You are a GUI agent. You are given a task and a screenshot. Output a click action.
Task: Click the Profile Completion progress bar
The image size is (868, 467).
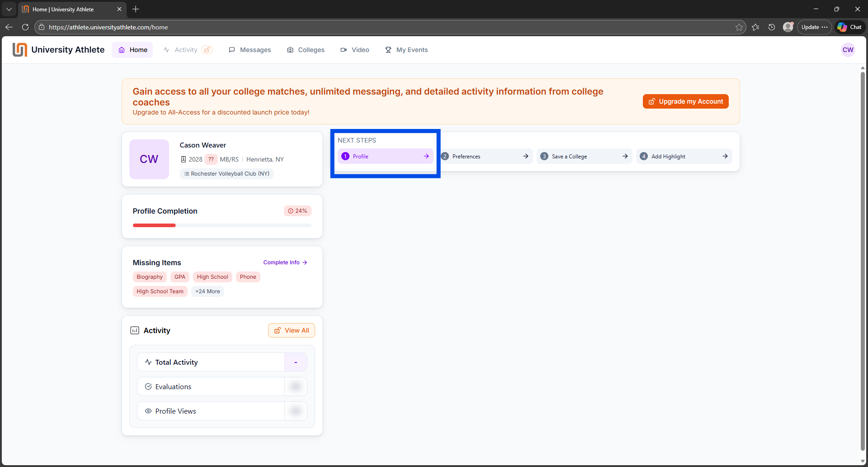(x=222, y=225)
